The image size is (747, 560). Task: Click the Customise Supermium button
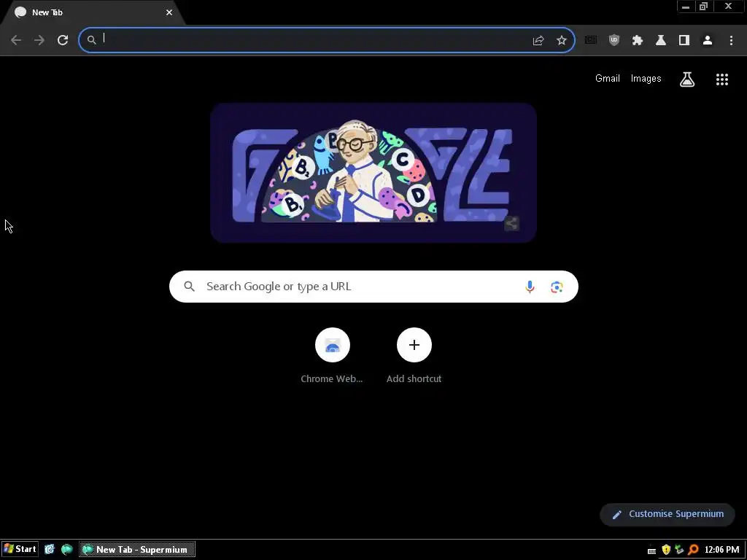[x=667, y=514]
